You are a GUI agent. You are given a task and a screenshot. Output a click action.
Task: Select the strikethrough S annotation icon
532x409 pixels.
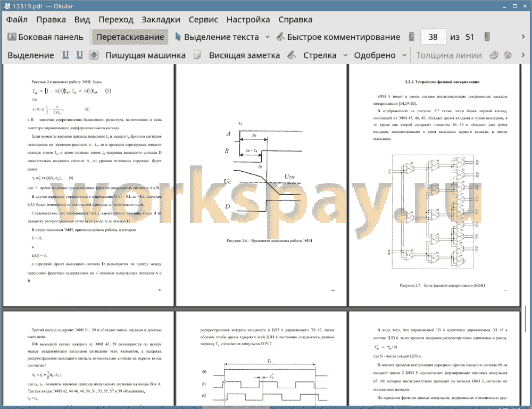point(94,55)
